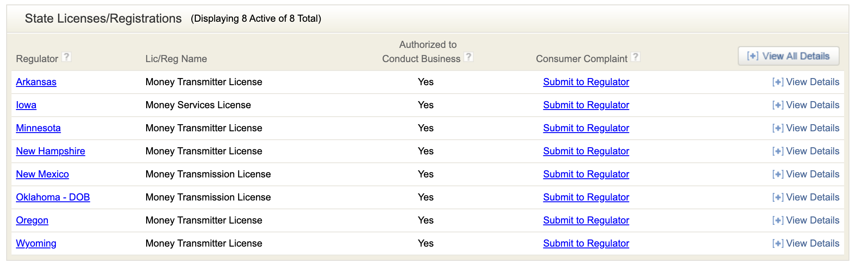
Task: Follow the Iowa regulator link
Action: 26,105
